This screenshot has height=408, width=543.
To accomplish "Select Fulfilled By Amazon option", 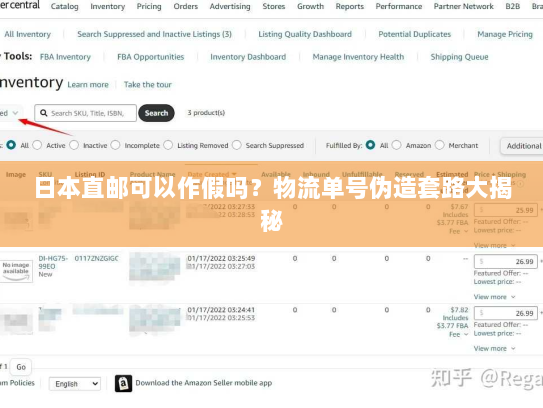I will (x=397, y=145).
